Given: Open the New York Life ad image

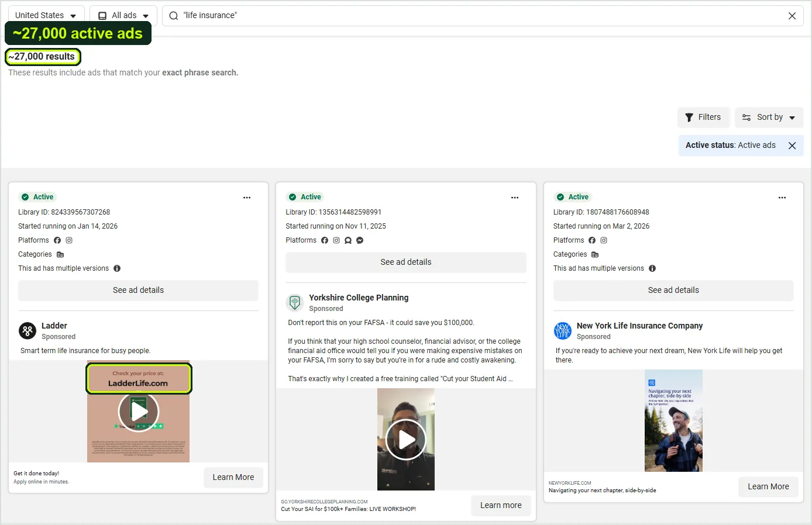Looking at the screenshot, I should (673, 420).
